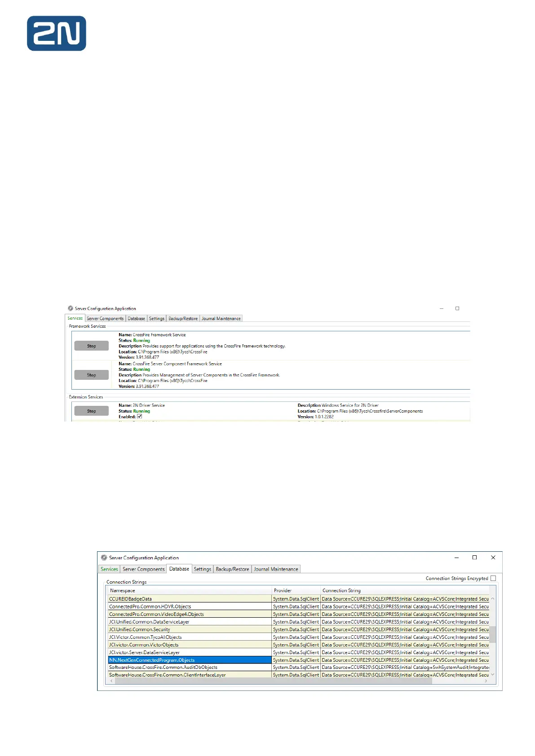Close the window showing Connection Strings
Screen dimensions: 535x756
click(493, 558)
